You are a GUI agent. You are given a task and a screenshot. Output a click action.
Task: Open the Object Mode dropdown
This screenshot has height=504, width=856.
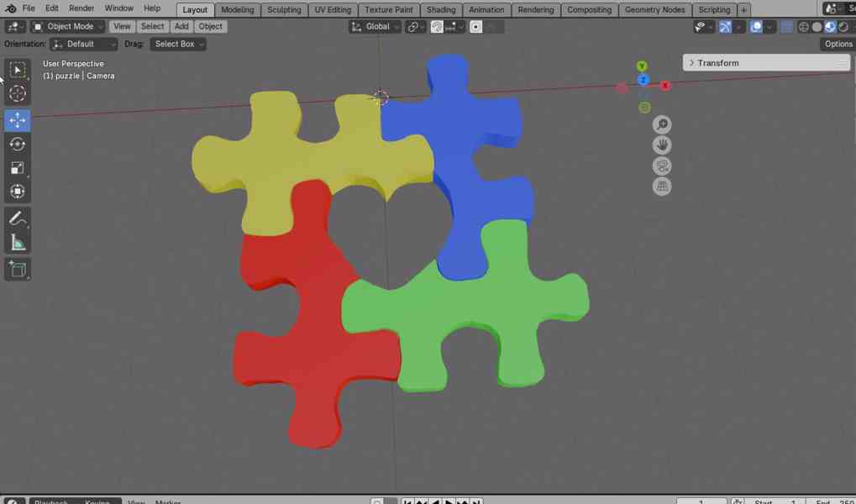point(68,27)
